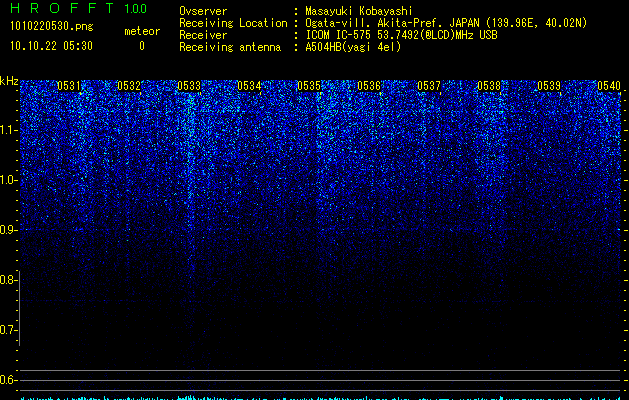Click the meteor count value 0
629x400 pixels.
142,46
